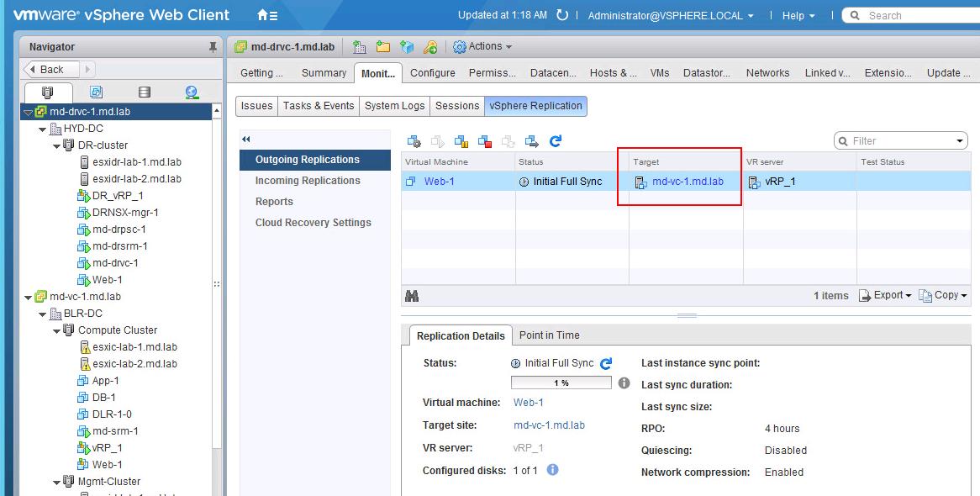Screen dimensions: 980x496
Task: Click info icon next to Configured disks
Action: coord(552,470)
